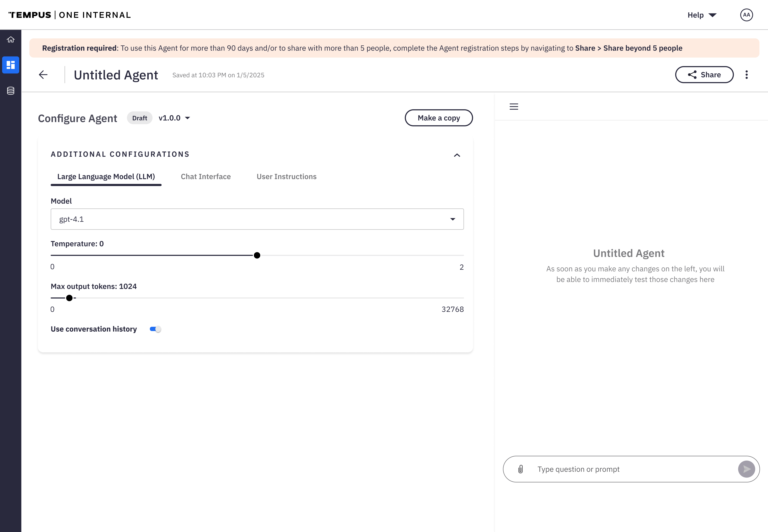Click the Temperature slider handle

click(257, 255)
